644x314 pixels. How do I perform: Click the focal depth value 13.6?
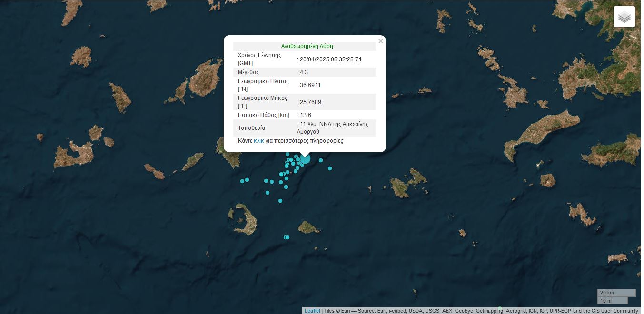305,115
